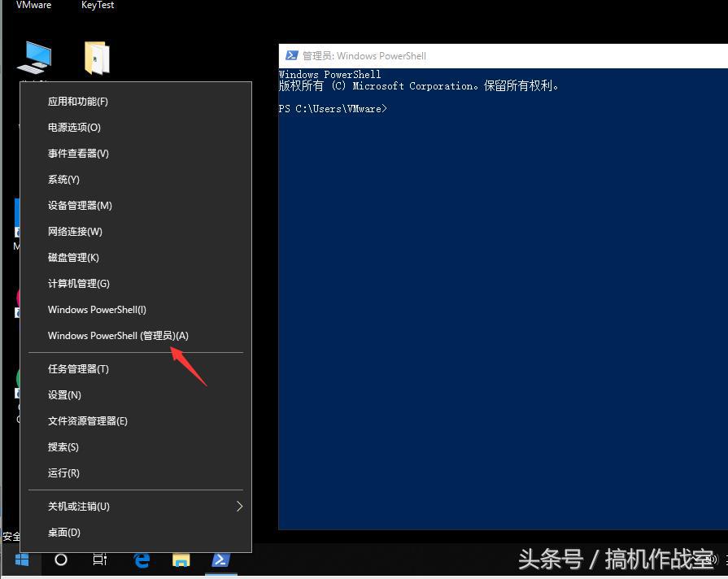Click the PowerShell icon in the title bar
Screen dimensions: 728x579
292,55
